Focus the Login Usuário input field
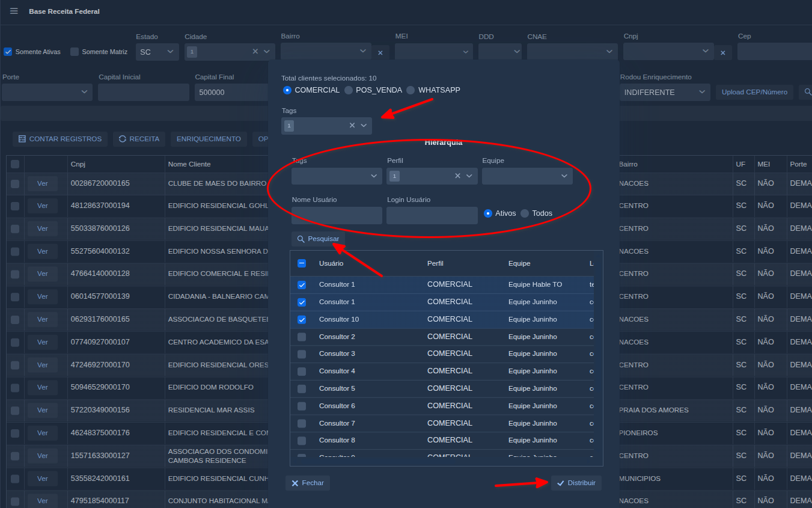 click(x=432, y=215)
